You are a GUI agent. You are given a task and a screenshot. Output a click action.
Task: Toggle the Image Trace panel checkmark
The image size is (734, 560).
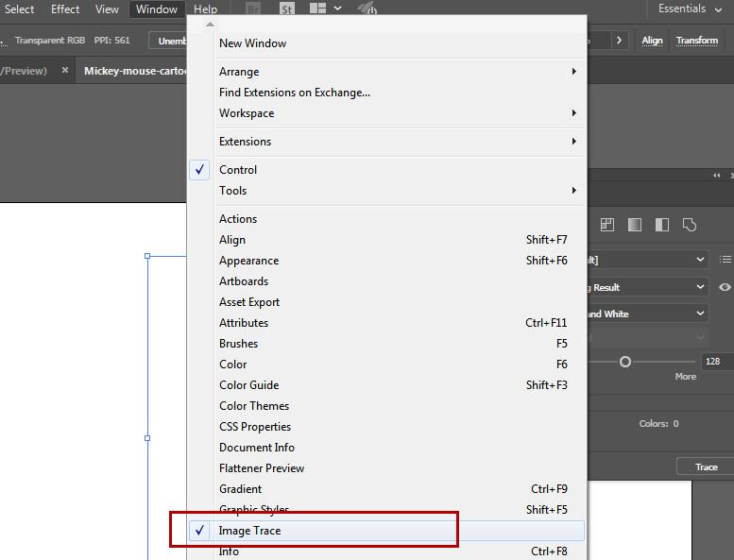200,531
